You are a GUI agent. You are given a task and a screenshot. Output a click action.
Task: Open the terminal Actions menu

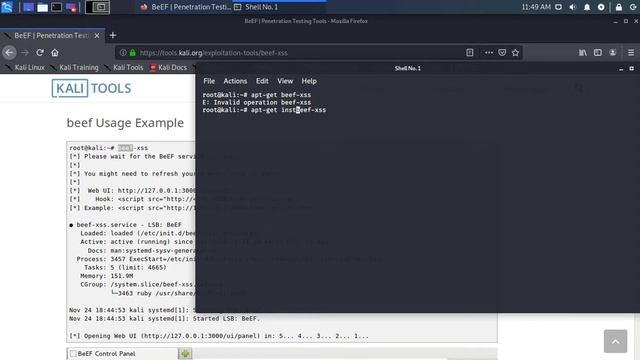click(x=235, y=81)
